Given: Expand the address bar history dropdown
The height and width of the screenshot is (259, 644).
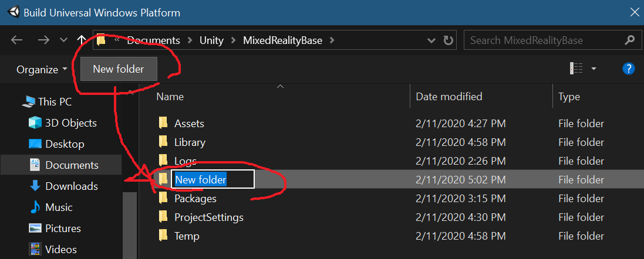Looking at the screenshot, I should 431,40.
